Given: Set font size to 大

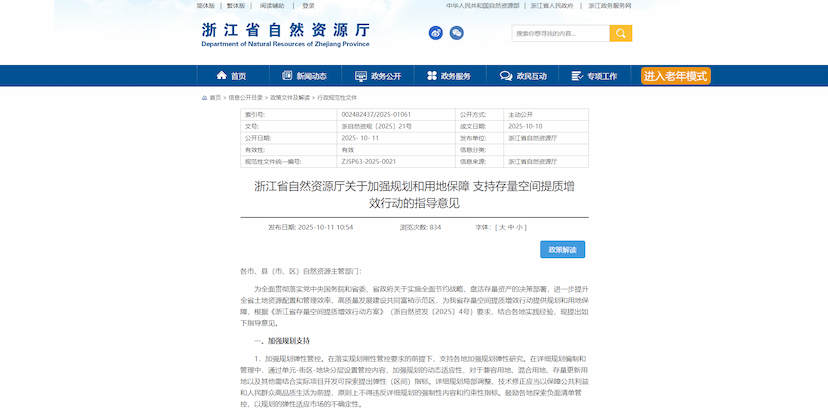Looking at the screenshot, I should point(503,227).
